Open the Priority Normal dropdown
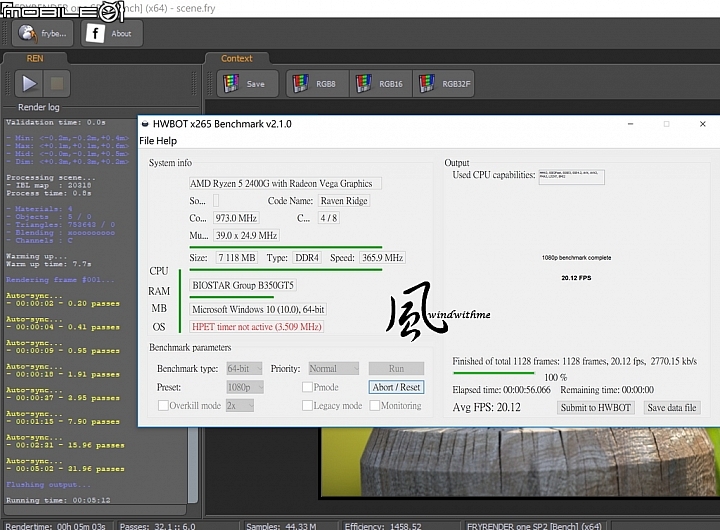Image resolution: width=720 pixels, height=530 pixels. click(334, 369)
